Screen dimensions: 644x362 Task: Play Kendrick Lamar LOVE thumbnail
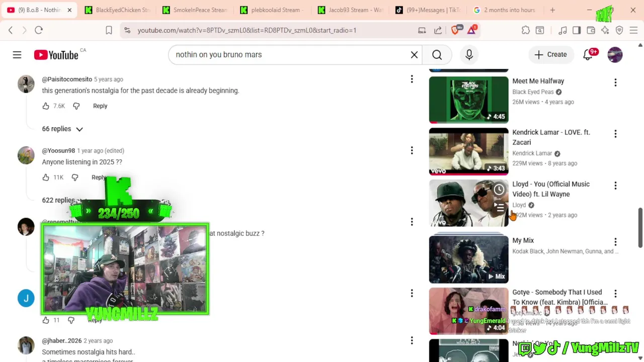(x=468, y=151)
